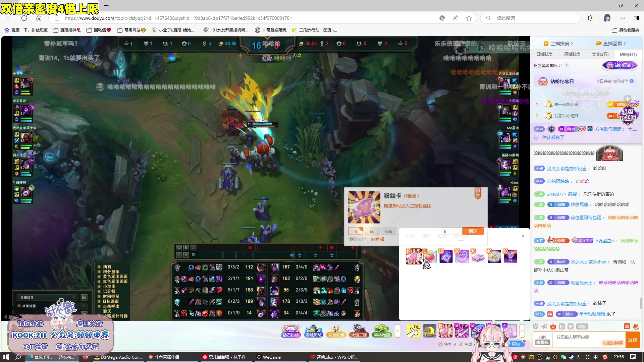Click the replay rewind button
Viewport: 644px width, 362px height.
[x=179, y=248]
